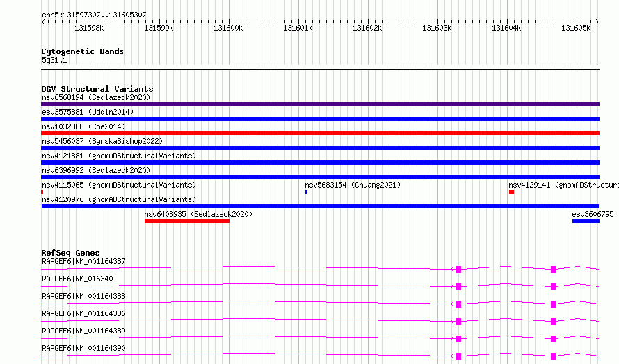Open RAPGEF6|NM_001164386 transcript label
619x364 pixels.
coord(83,313)
